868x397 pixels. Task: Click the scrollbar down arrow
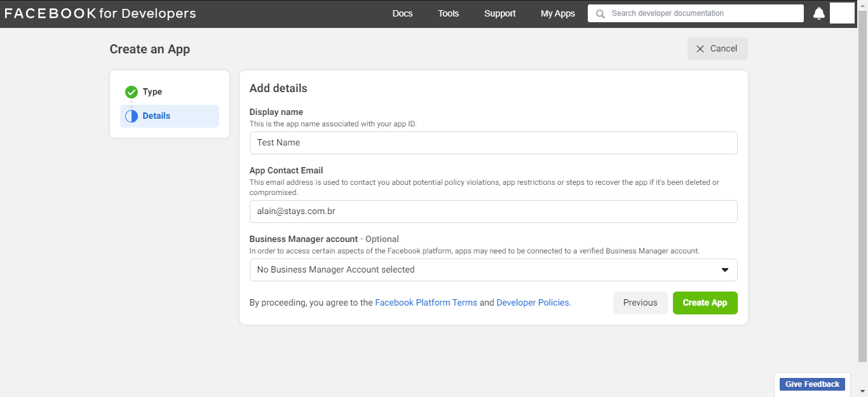[x=863, y=392]
